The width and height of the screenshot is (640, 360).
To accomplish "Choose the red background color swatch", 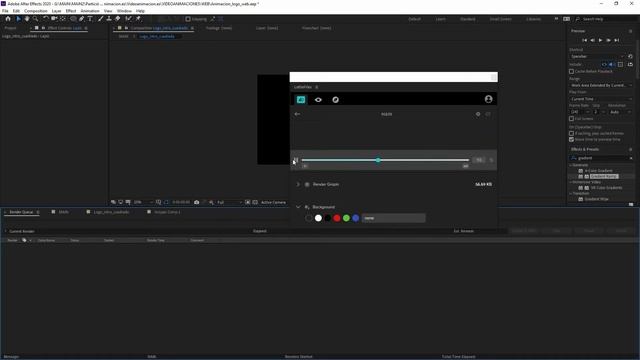I will pos(337,218).
